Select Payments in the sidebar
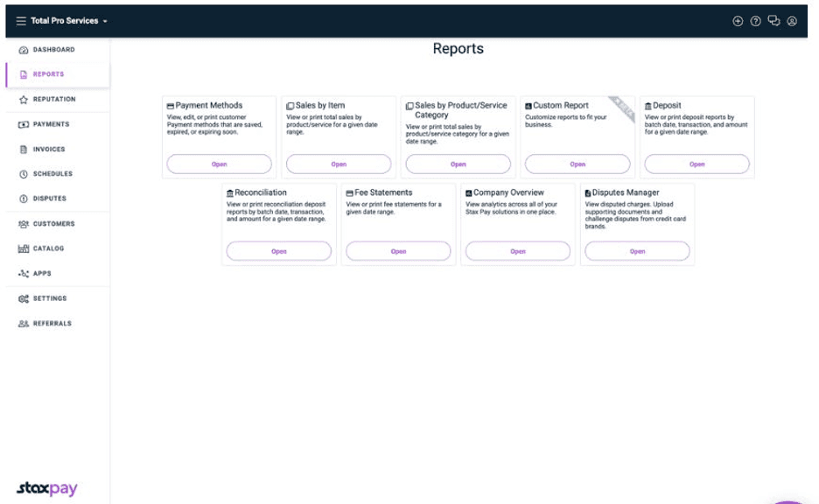This screenshot has height=504, width=819. click(51, 124)
